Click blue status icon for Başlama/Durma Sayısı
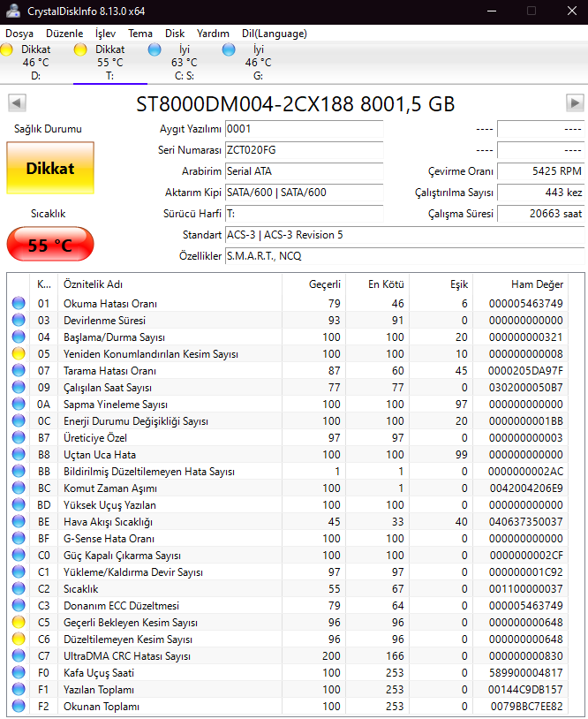 (x=19, y=337)
